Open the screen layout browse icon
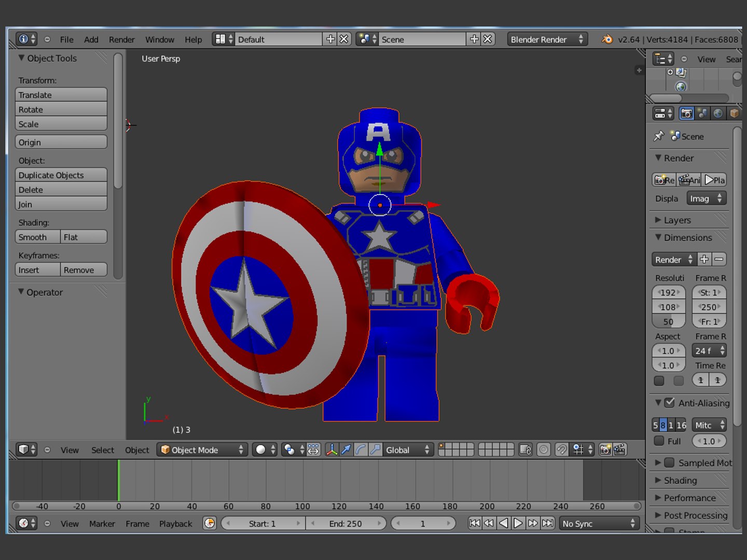 224,39
